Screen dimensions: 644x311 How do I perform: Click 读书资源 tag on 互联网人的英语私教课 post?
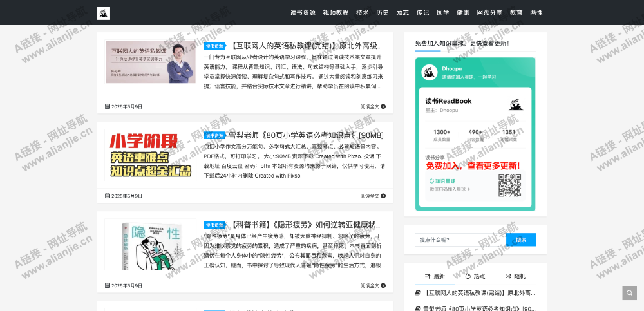click(x=214, y=46)
